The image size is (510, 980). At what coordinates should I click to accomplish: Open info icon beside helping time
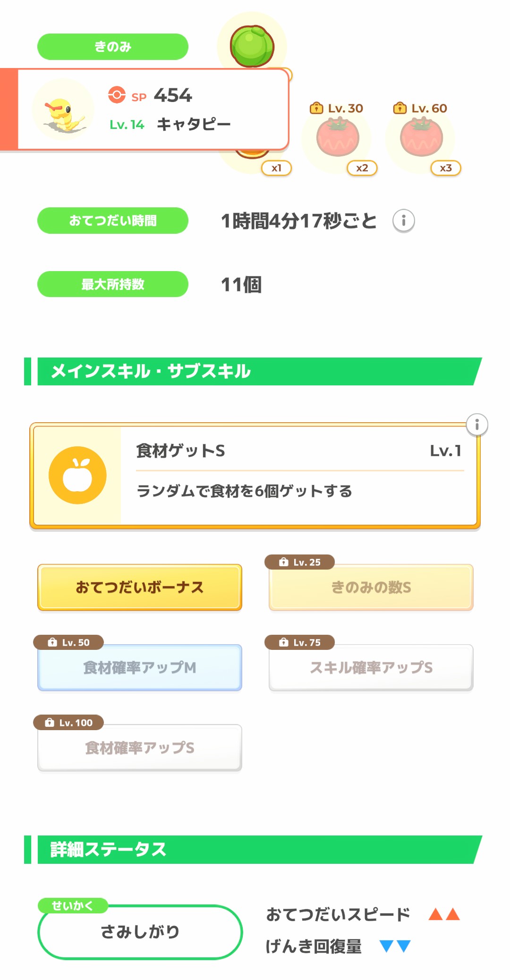click(x=403, y=221)
